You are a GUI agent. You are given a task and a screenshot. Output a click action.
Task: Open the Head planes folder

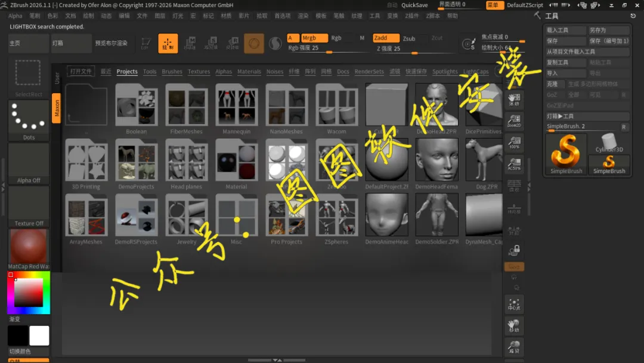pos(187,164)
